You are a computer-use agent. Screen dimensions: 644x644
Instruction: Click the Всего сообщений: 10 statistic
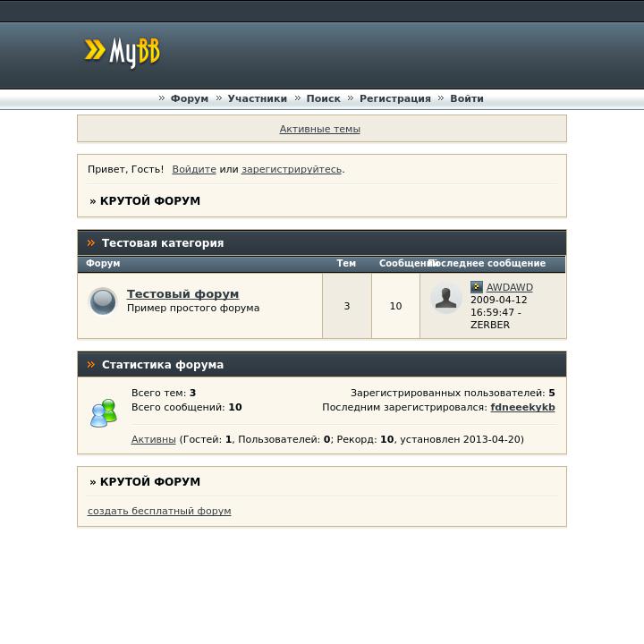pyautogui.click(x=186, y=408)
